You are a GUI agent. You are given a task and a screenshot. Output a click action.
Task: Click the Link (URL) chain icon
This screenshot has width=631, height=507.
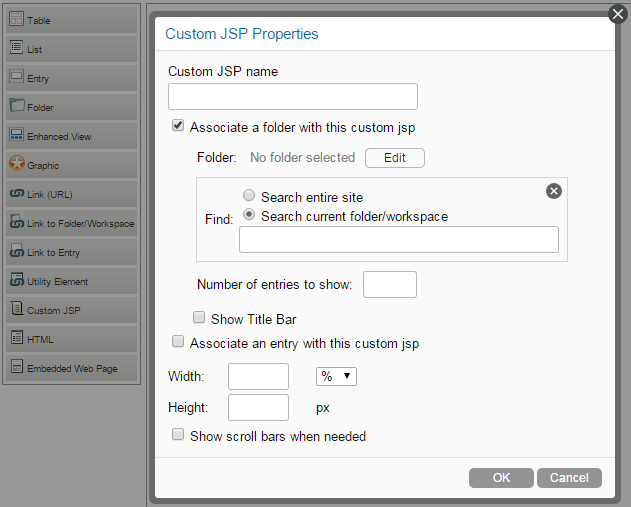(16, 193)
